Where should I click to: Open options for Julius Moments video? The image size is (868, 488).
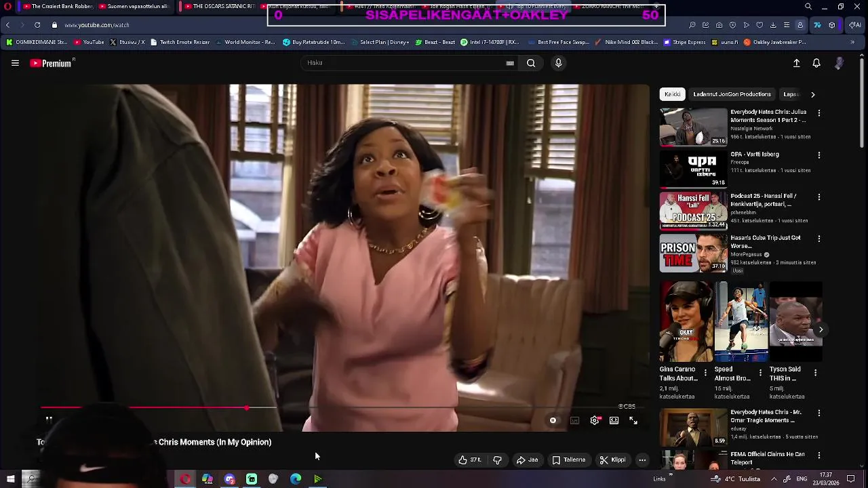tap(818, 113)
